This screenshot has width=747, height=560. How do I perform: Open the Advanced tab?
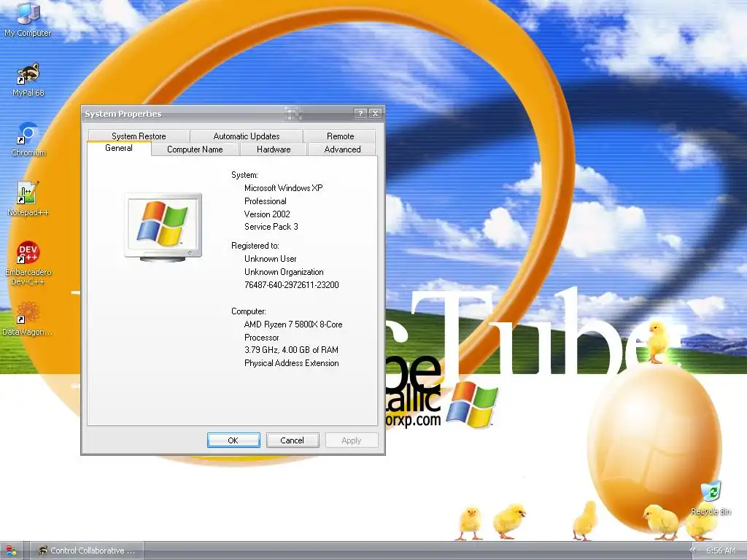coord(342,149)
